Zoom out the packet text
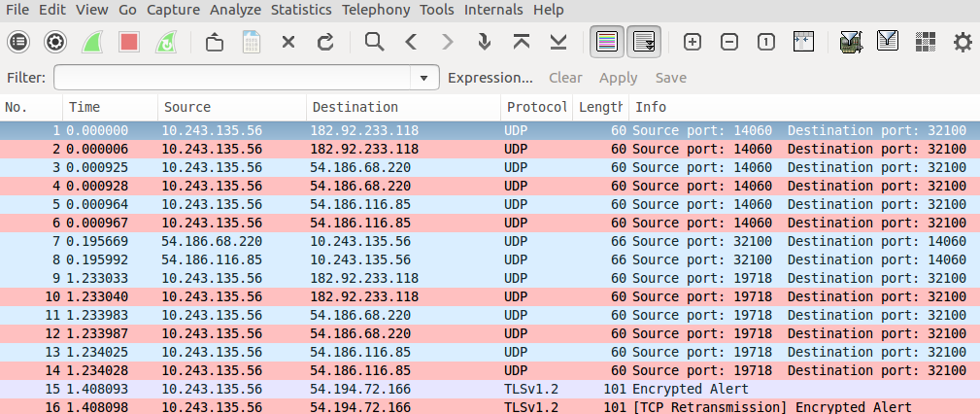Image resolution: width=980 pixels, height=414 pixels. [729, 42]
